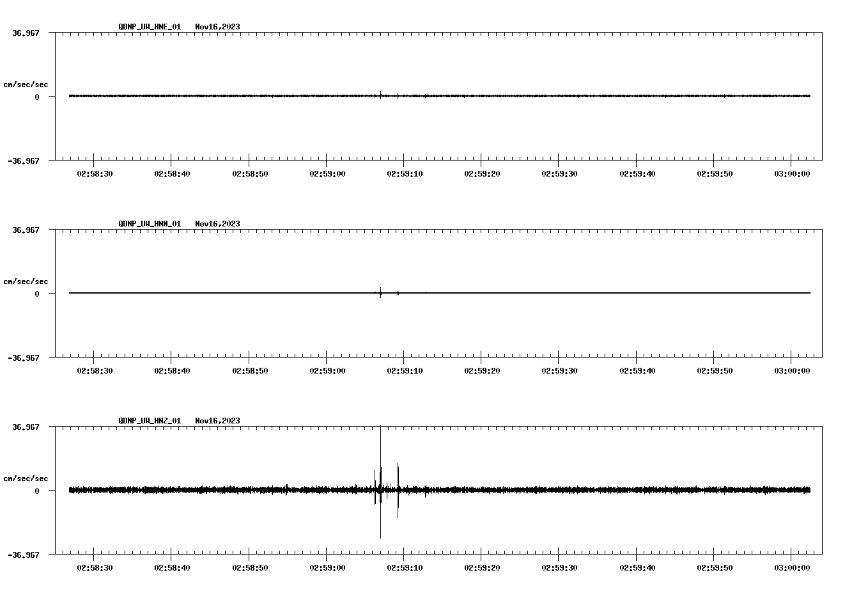Image resolution: width=868 pixels, height=591 pixels.
Task: Click the 02:59:20 time label under the HNN plot
Action: pos(482,370)
